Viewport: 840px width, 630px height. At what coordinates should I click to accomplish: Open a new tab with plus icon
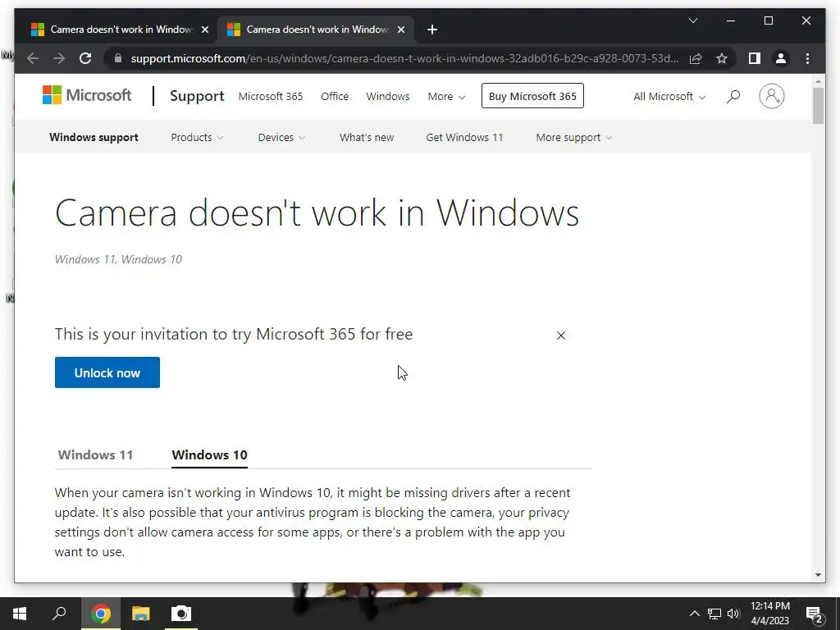coord(432,30)
